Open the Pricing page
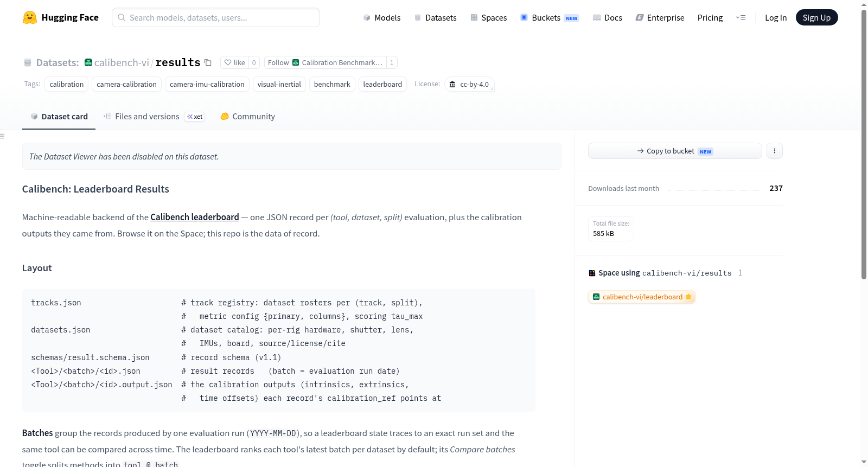The height and width of the screenshot is (467, 868). [710, 17]
